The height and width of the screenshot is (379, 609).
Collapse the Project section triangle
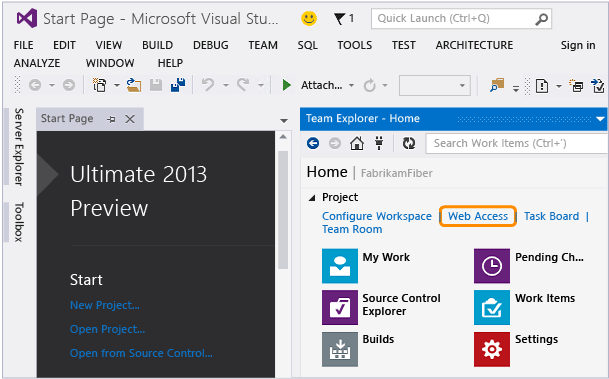tap(312, 198)
